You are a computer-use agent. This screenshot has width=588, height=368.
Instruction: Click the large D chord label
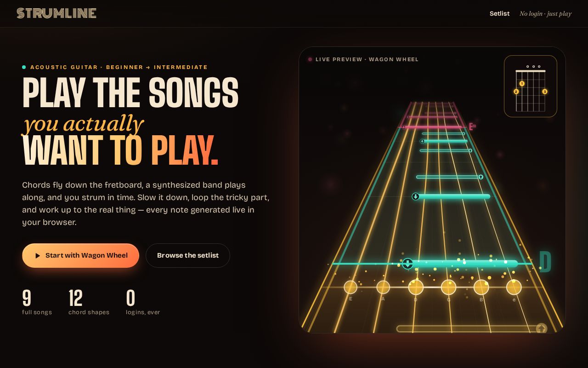545,261
